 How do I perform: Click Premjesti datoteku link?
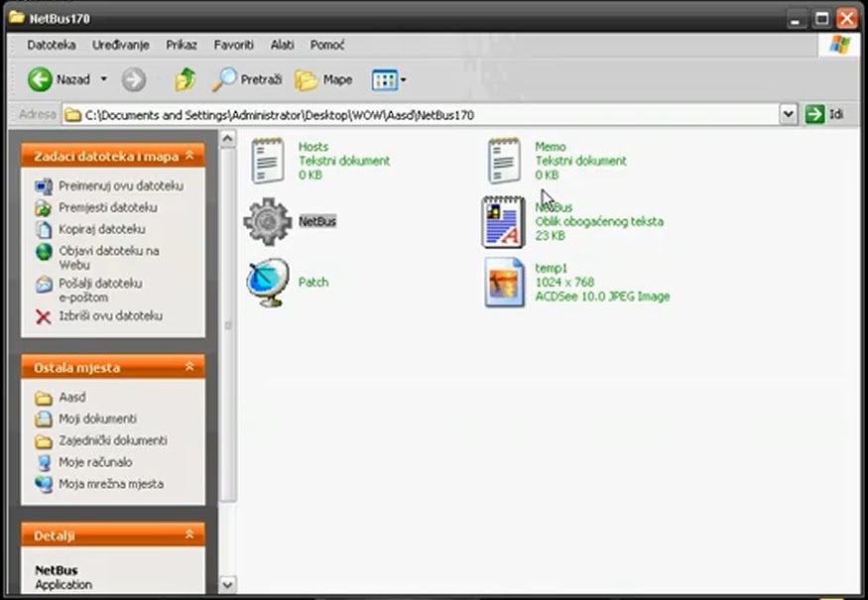pyautogui.click(x=108, y=207)
